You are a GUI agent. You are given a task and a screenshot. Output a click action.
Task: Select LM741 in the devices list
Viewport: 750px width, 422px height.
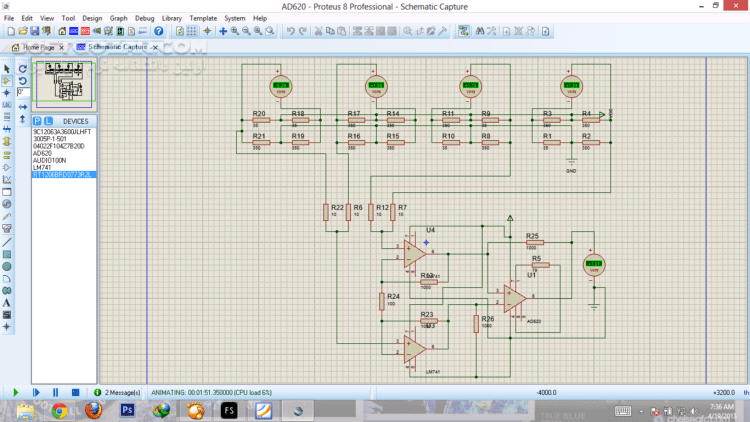pyautogui.click(x=43, y=167)
